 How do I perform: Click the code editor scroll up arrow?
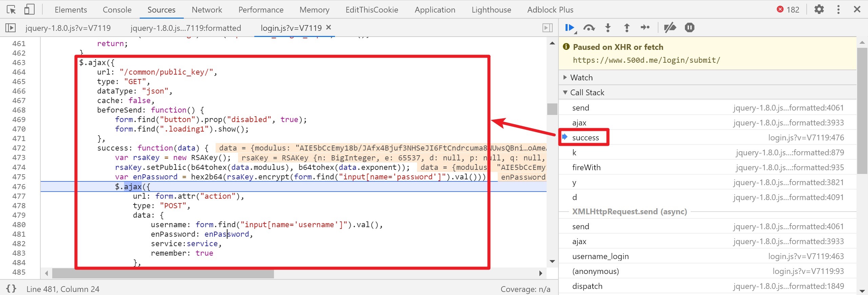(552, 43)
